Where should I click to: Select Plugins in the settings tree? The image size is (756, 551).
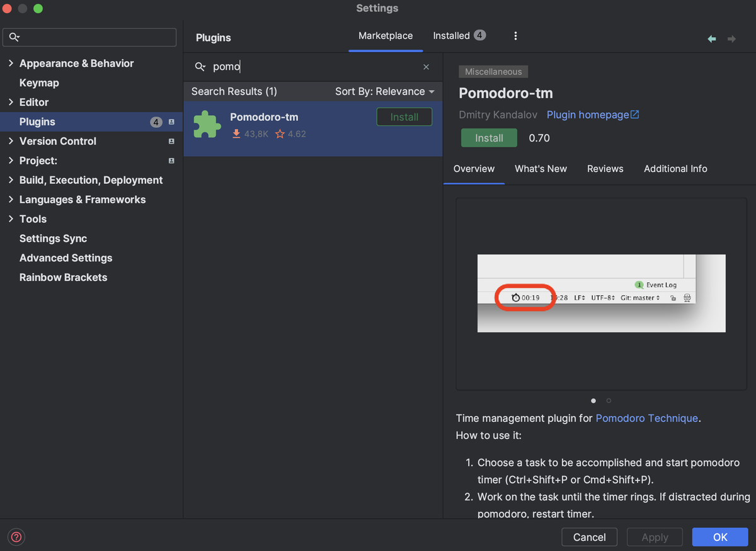(91, 122)
